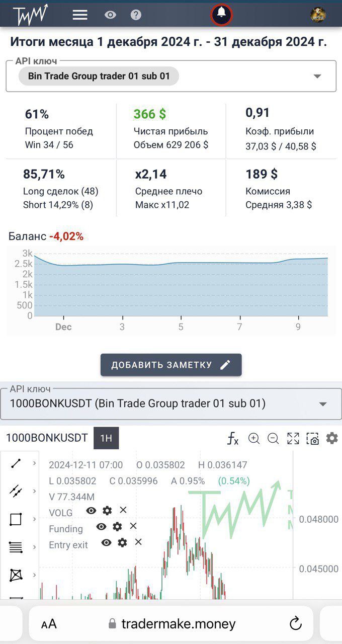Viewport: 342px width, 644px height.
Task: Click the Win 34 / 56 text
Action: 49,145
